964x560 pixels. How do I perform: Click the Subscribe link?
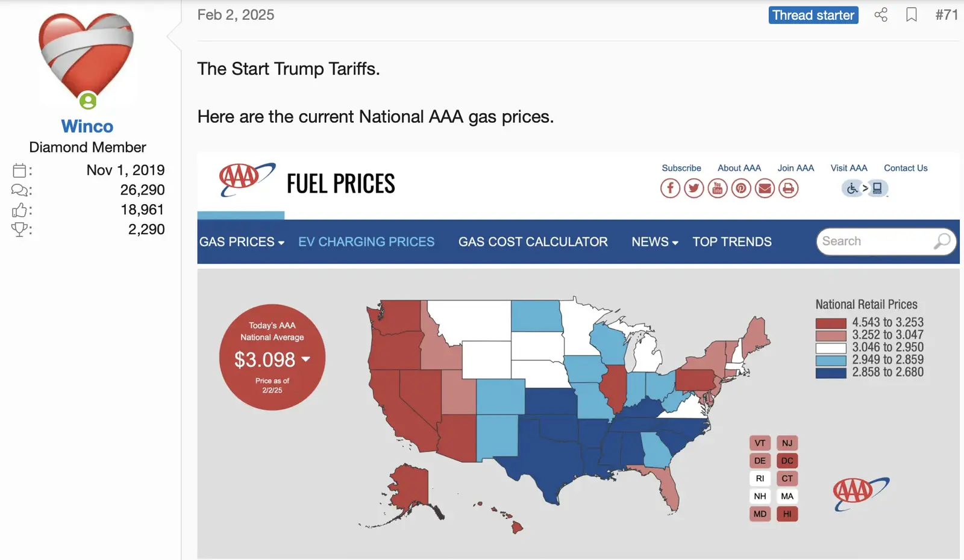click(681, 168)
